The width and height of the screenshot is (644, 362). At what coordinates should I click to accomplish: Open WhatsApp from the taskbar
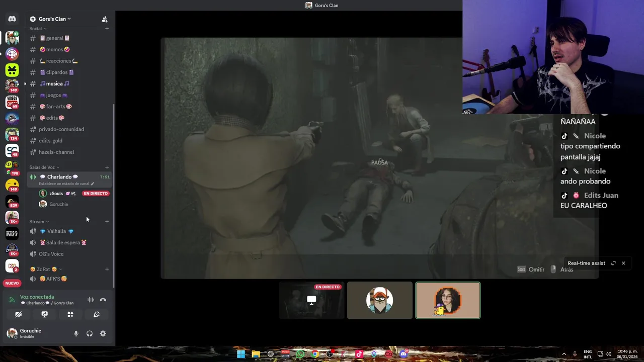click(x=300, y=354)
